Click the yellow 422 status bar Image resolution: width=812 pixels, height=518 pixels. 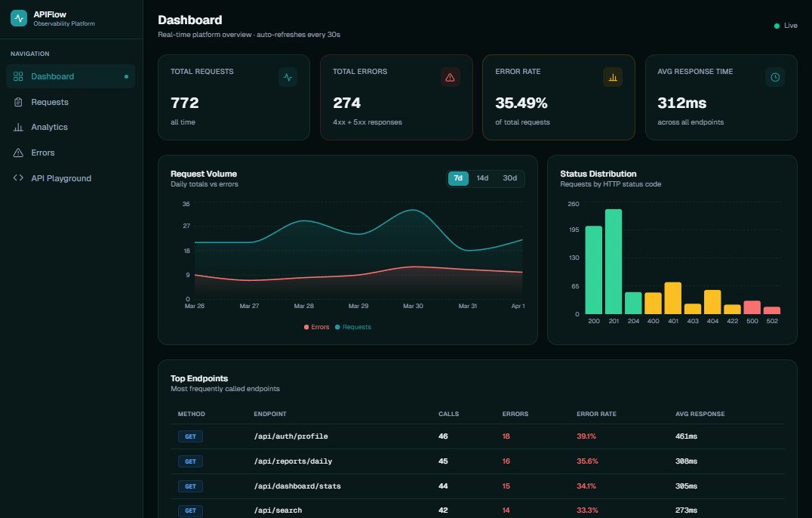[732, 310]
